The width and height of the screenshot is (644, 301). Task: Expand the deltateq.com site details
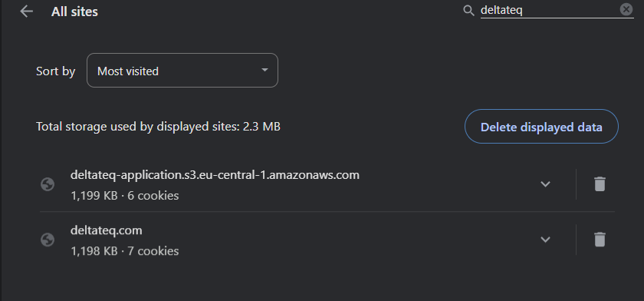pyautogui.click(x=545, y=240)
